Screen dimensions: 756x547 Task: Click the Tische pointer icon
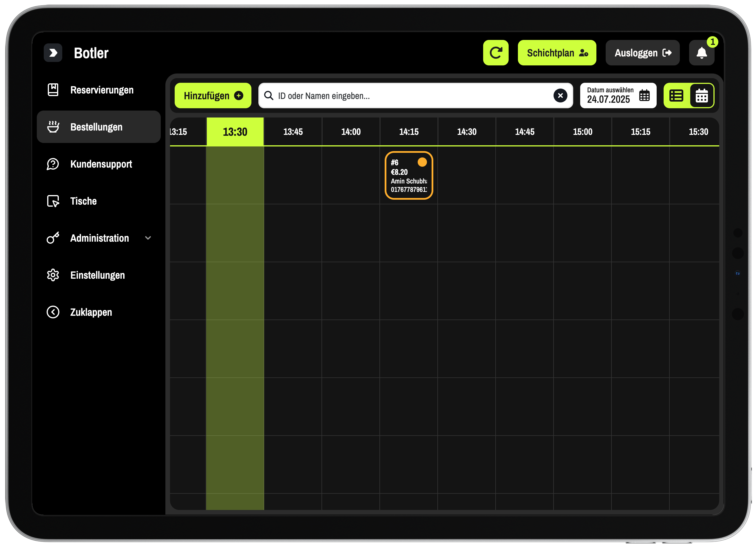pos(53,201)
